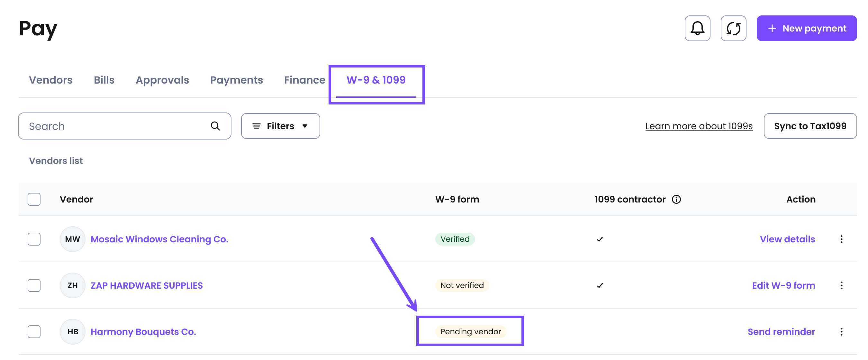Expand the Filters dropdown
Viewport: 868px width, 360px height.
tap(280, 126)
